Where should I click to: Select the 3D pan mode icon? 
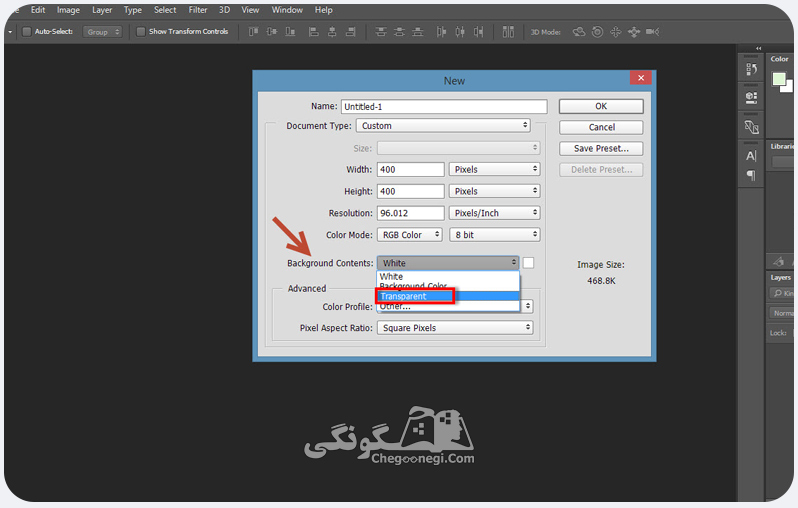[615, 32]
